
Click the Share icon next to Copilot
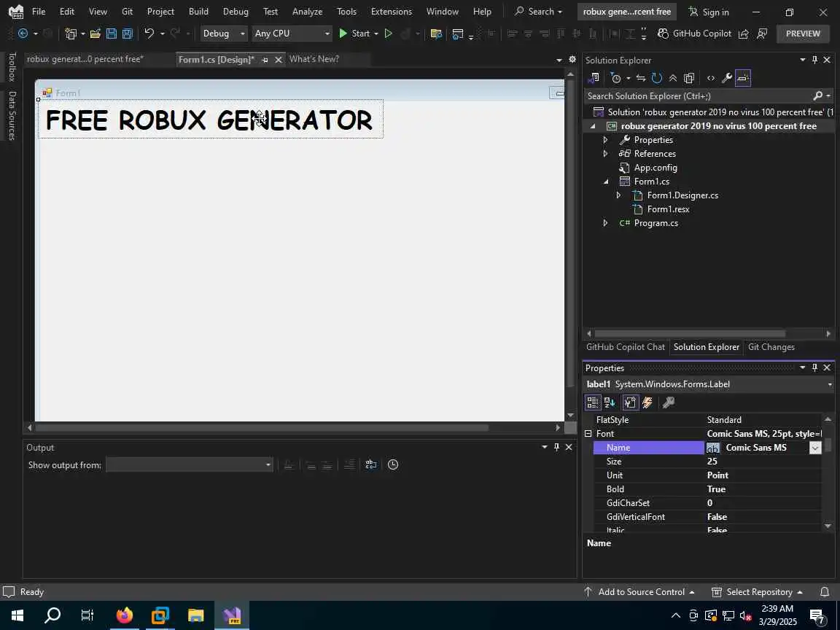coord(744,34)
